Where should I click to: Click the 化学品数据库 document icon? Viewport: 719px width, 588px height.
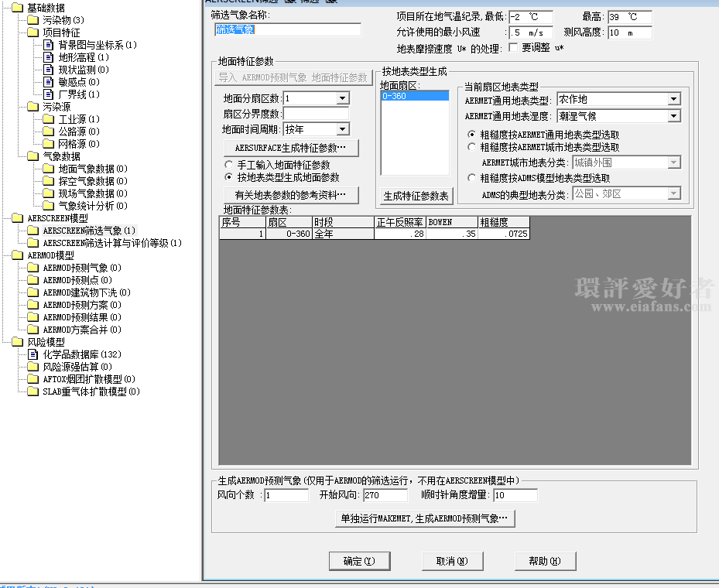(x=33, y=354)
